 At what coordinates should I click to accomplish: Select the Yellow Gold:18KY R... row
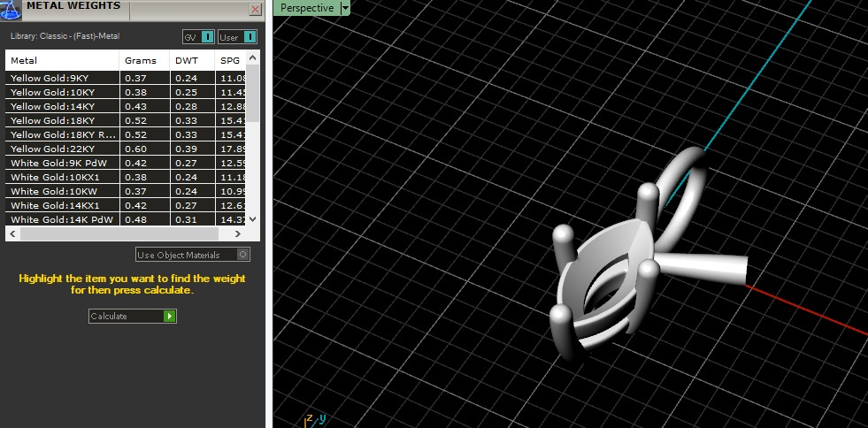point(125,134)
